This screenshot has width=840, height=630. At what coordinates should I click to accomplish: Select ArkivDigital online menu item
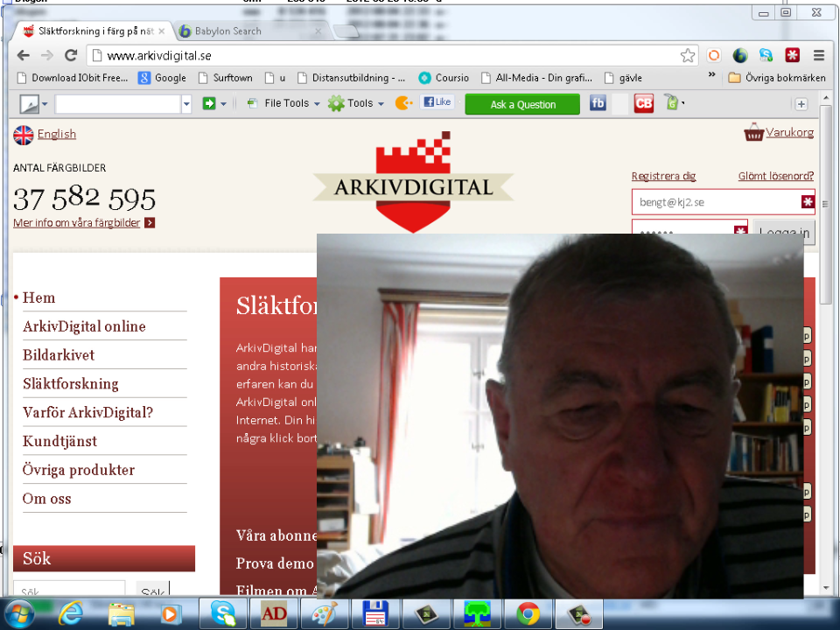[84, 326]
